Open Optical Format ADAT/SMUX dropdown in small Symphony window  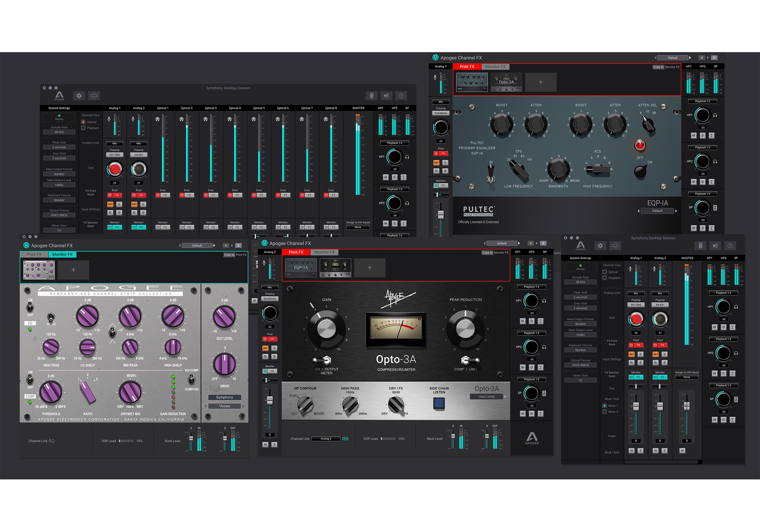(580, 365)
